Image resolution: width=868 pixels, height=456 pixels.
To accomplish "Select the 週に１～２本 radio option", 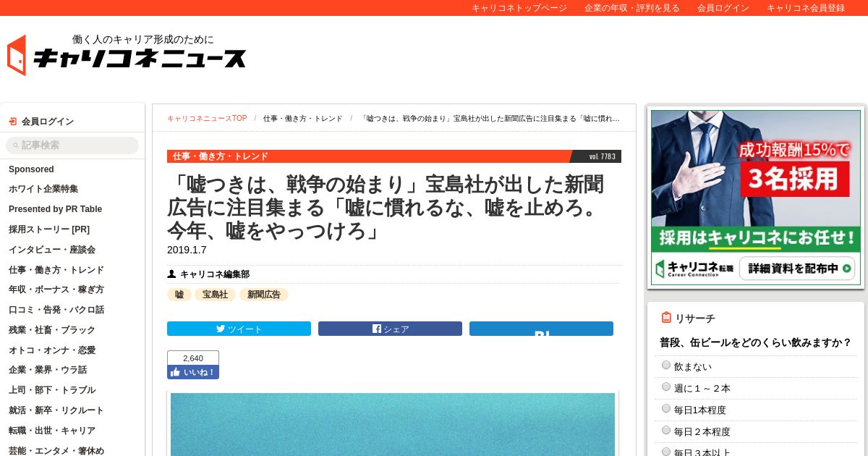I will [666, 387].
